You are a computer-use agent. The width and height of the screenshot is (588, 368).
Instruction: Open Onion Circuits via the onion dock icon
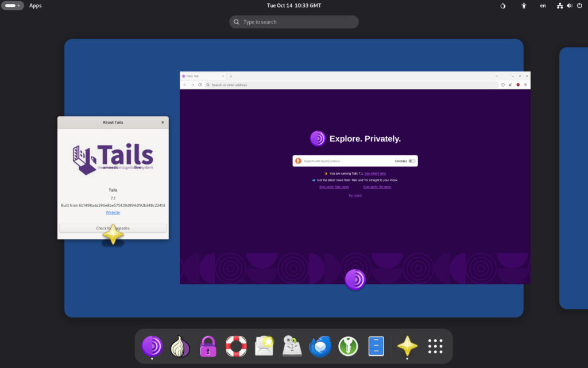[x=180, y=346]
